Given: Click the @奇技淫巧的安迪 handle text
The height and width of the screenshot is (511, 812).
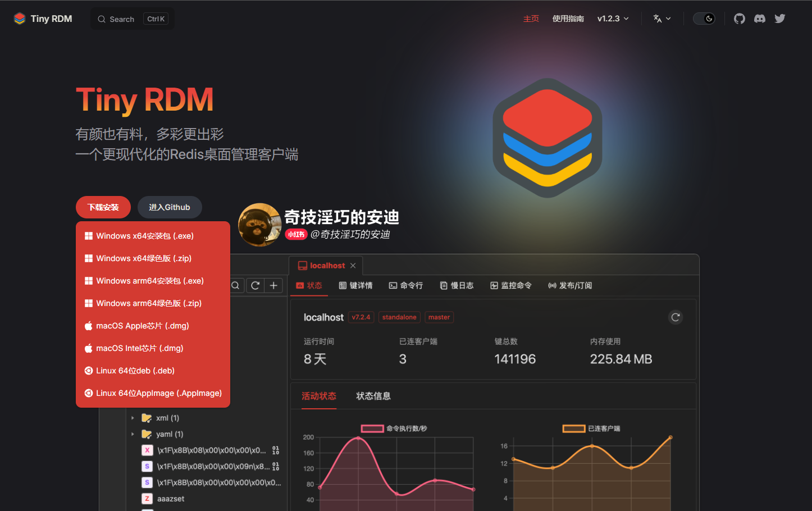Looking at the screenshot, I should [350, 235].
